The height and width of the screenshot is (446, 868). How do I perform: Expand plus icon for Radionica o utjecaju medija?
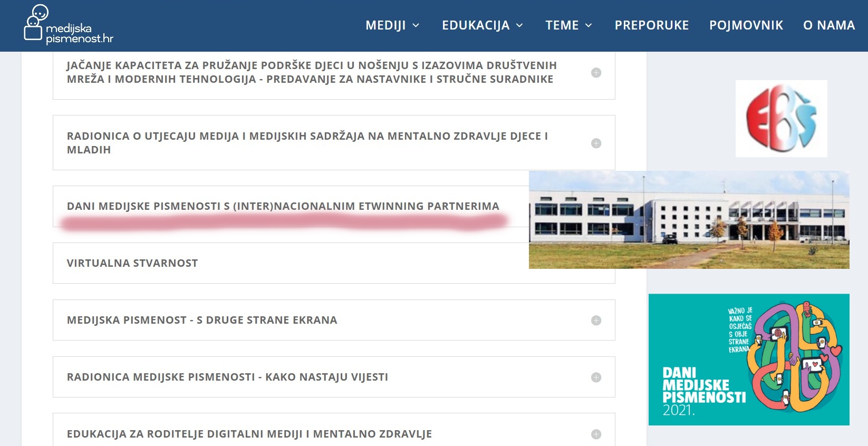pyautogui.click(x=596, y=143)
